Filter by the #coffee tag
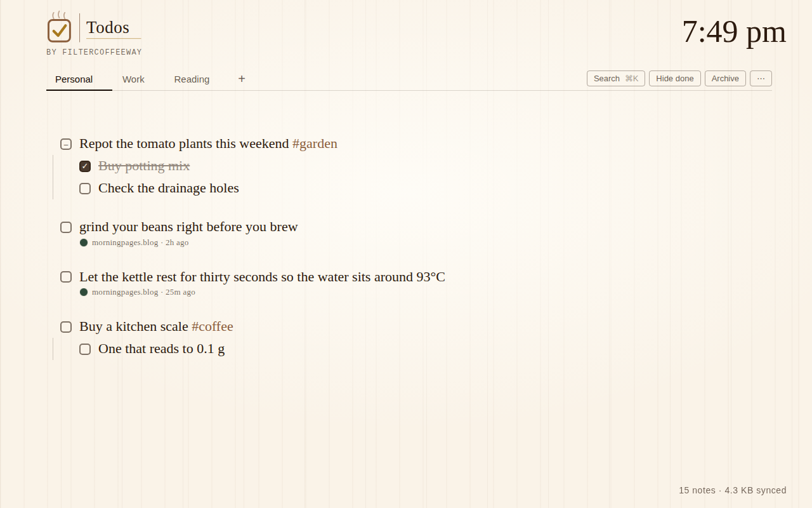812x508 pixels. [213, 326]
